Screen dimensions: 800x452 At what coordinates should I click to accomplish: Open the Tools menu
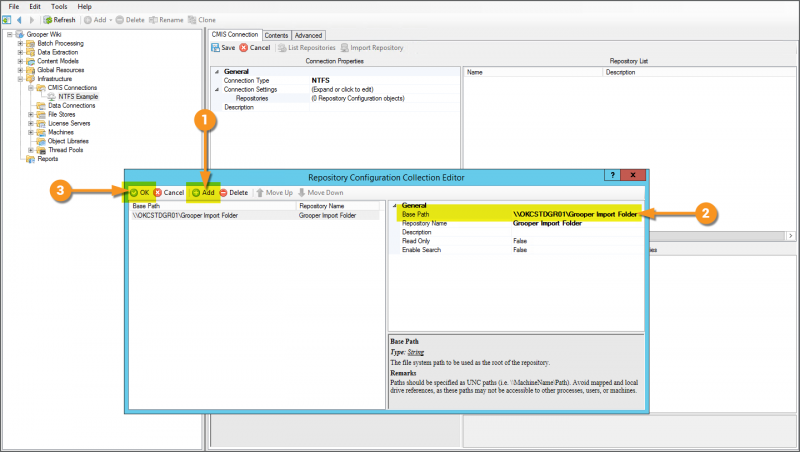pyautogui.click(x=59, y=7)
